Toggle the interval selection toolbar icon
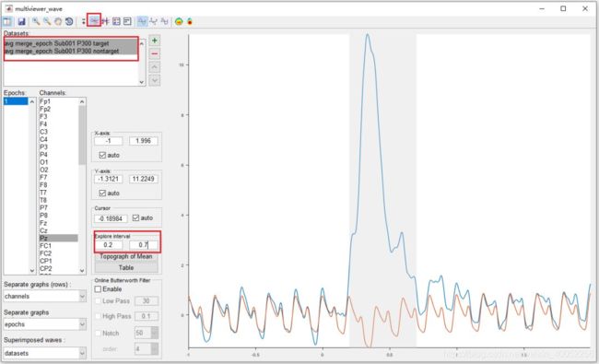 pos(94,20)
